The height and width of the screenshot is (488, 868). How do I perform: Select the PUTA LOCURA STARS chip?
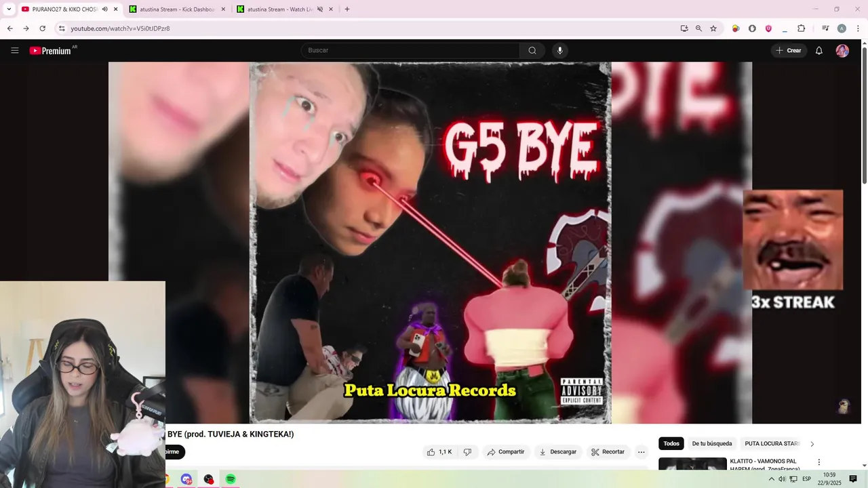click(x=772, y=444)
